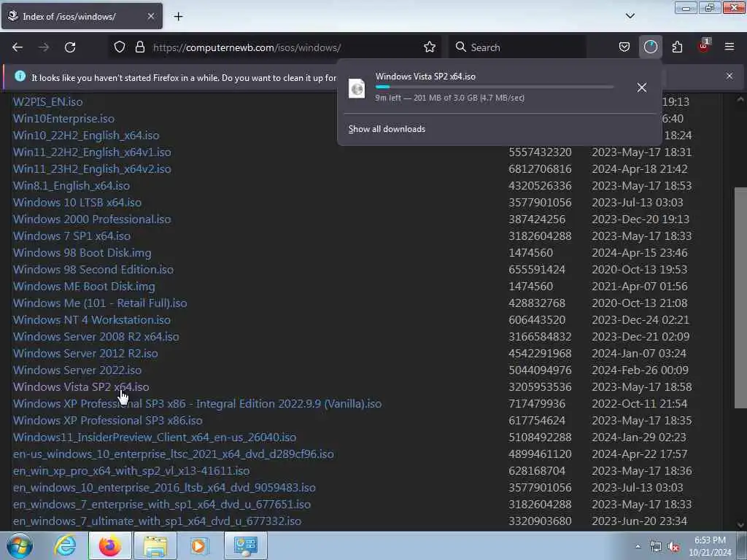747x560 pixels.
Task: Close the Index of /isos/windows/ tab
Action: (150, 17)
